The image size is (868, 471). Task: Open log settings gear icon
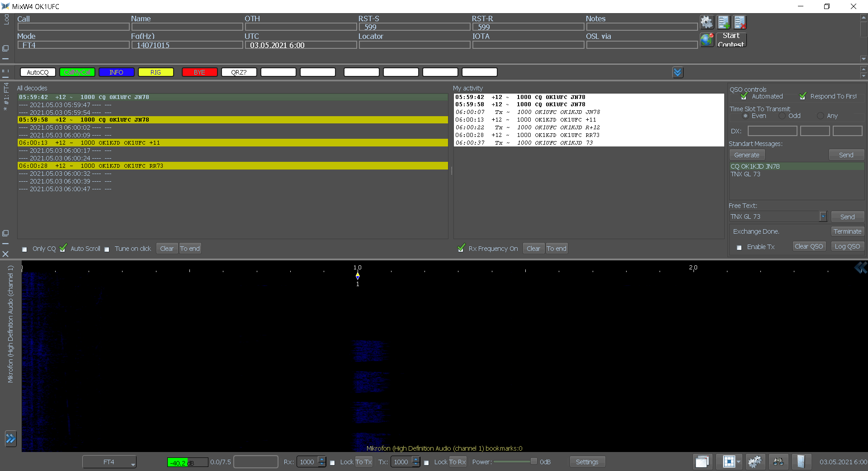706,22
